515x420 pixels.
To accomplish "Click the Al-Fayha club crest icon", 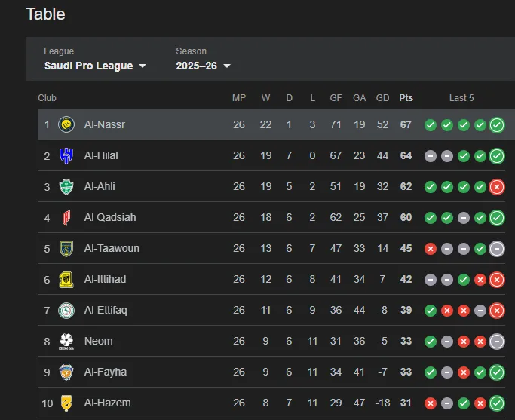I will [x=66, y=372].
